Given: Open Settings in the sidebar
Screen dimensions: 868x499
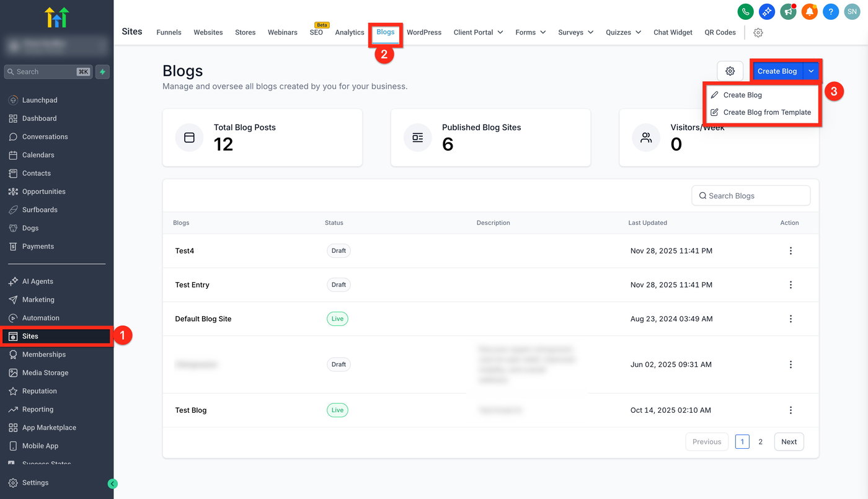Looking at the screenshot, I should pos(35,483).
